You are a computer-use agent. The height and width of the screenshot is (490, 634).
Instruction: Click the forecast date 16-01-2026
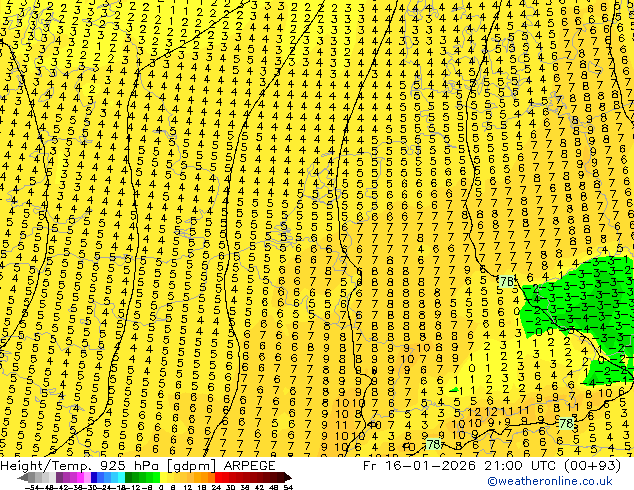(430, 466)
